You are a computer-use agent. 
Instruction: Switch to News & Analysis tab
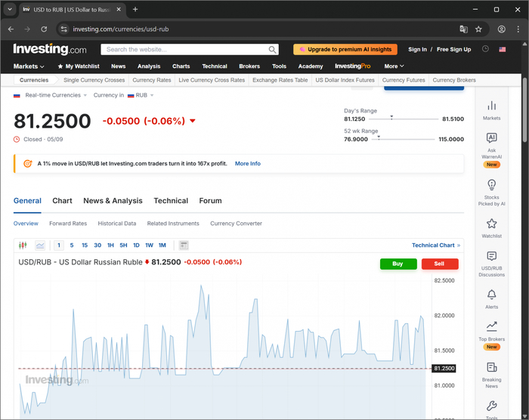tap(113, 201)
